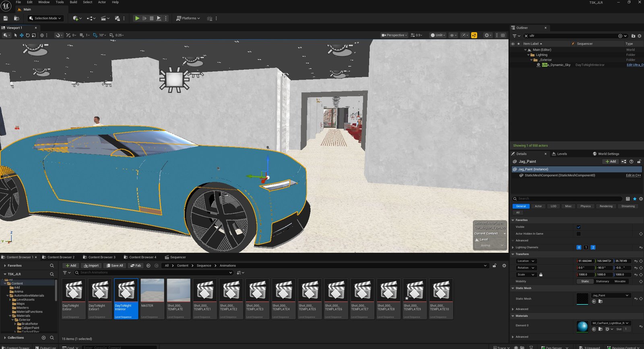This screenshot has width=644, height=349.
Task: Click the MI_CarPaint_LightBlue material sphere swatch
Action: 582,326
